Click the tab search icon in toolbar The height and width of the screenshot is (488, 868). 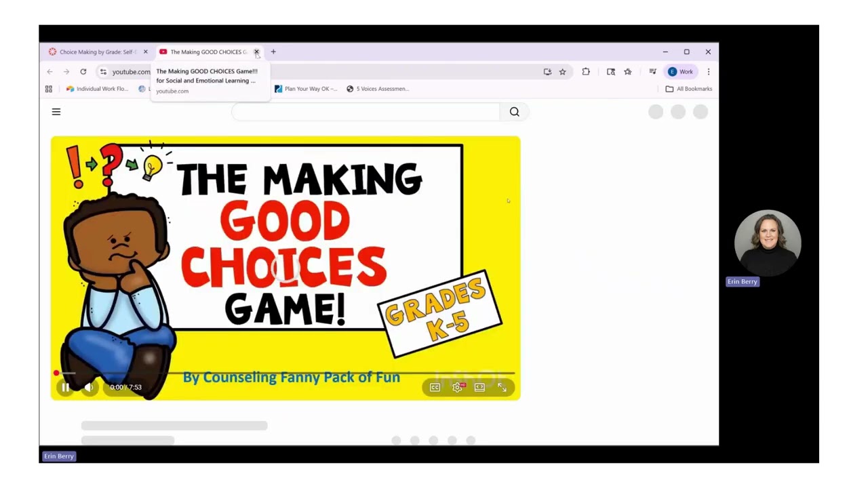(611, 72)
